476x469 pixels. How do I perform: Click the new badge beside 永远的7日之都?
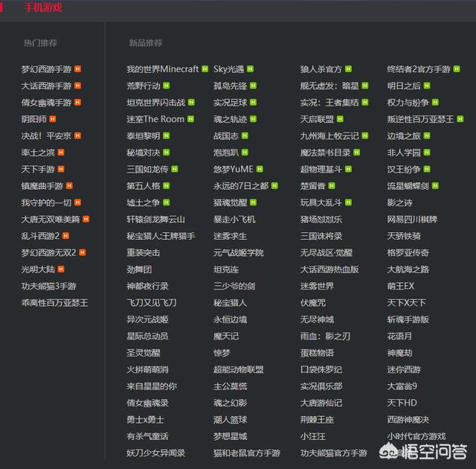point(274,185)
